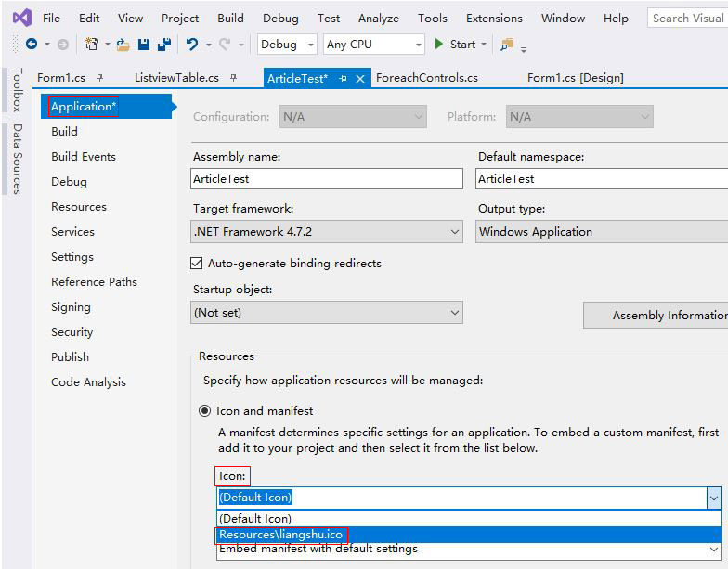Click the Assembly name input field
This screenshot has height=569, width=728.
point(327,178)
